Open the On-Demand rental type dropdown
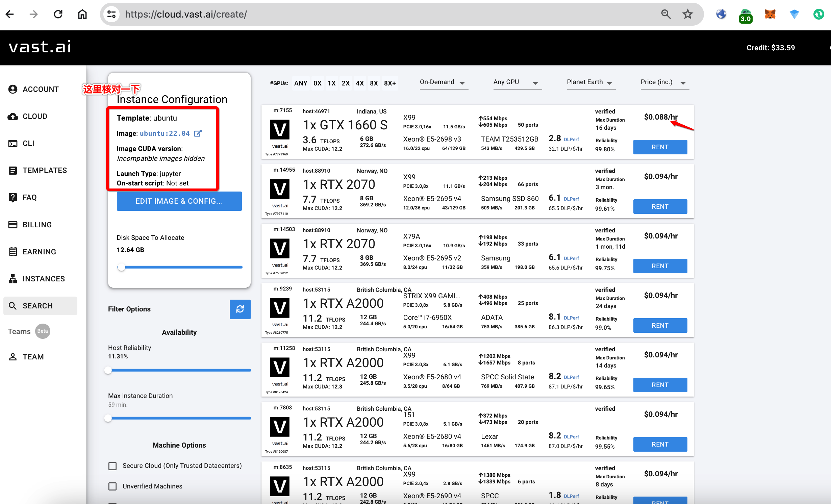 (x=444, y=82)
